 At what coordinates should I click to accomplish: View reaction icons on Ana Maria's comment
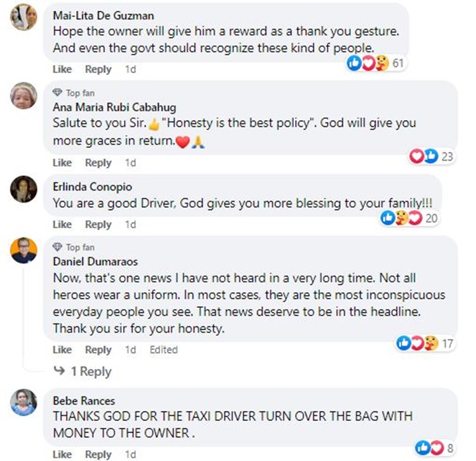431,156
